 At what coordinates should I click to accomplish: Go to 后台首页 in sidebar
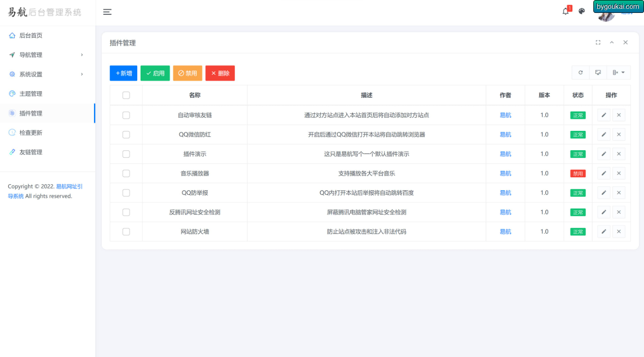click(47, 35)
